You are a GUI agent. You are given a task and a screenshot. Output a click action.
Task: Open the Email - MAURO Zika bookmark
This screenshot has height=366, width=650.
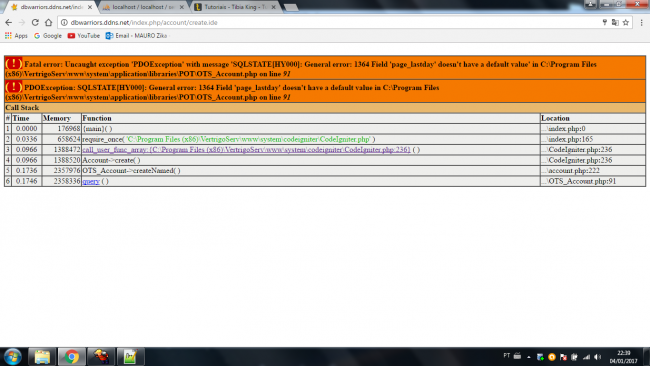pos(136,36)
